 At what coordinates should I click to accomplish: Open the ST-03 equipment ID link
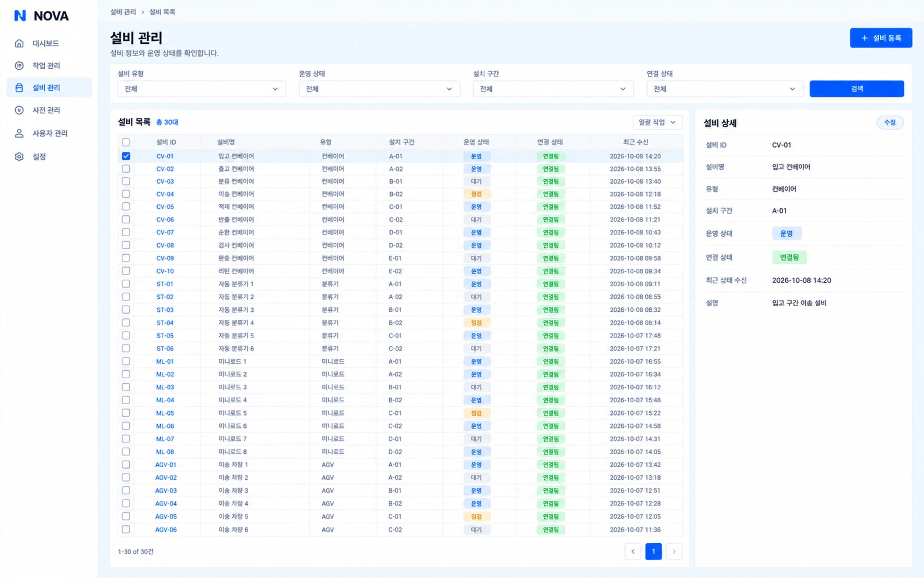165,310
